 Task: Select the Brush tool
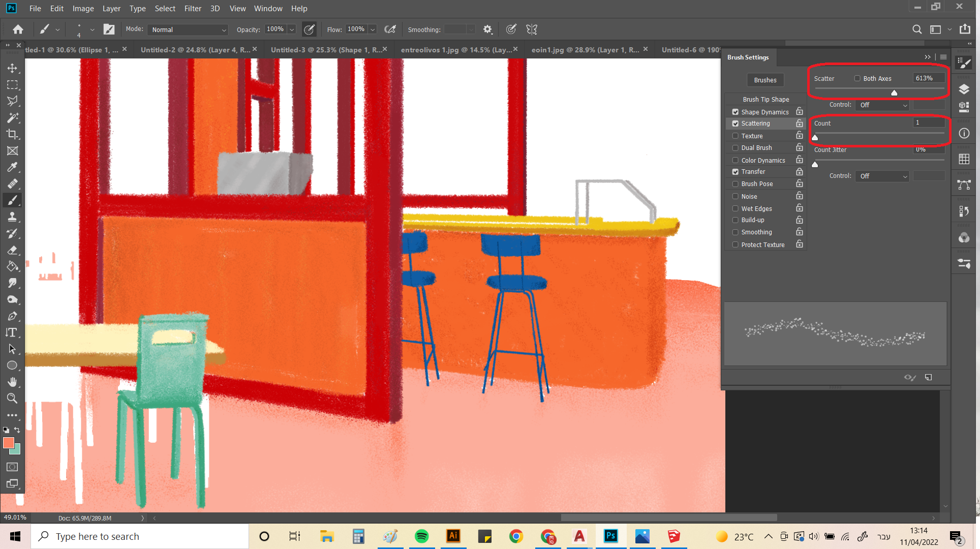[13, 200]
